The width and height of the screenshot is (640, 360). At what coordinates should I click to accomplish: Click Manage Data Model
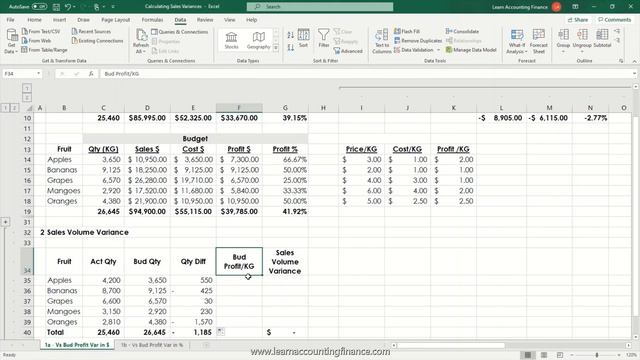(471, 50)
